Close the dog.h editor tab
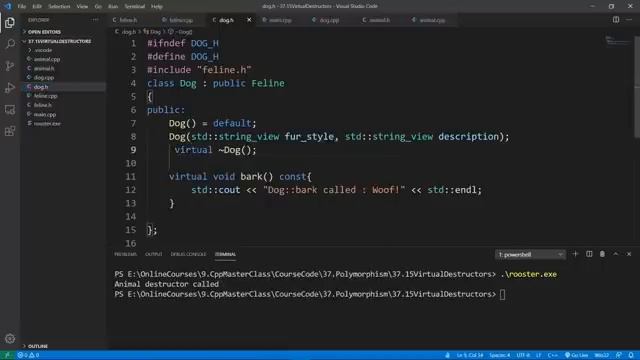640x360 pixels. [249, 20]
